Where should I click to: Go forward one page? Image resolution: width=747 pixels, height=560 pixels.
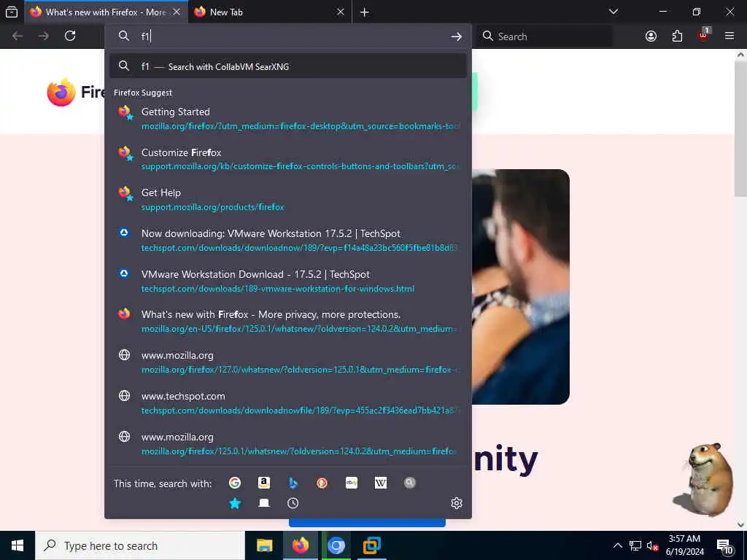(43, 36)
